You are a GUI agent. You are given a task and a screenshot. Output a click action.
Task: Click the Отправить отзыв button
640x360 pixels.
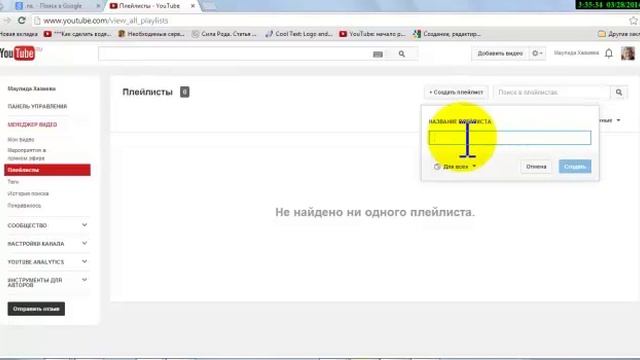pos(36,309)
